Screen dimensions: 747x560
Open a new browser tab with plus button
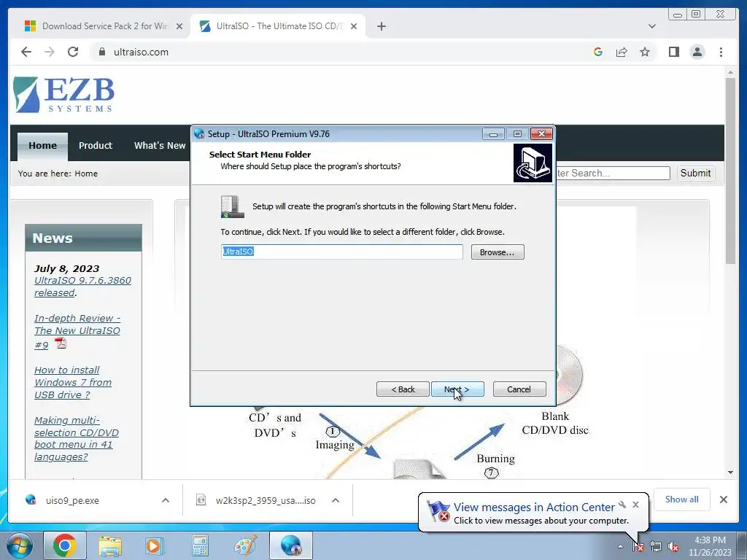click(x=381, y=26)
